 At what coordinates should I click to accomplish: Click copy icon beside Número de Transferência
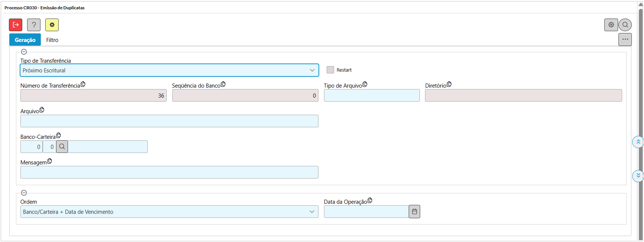83,84
